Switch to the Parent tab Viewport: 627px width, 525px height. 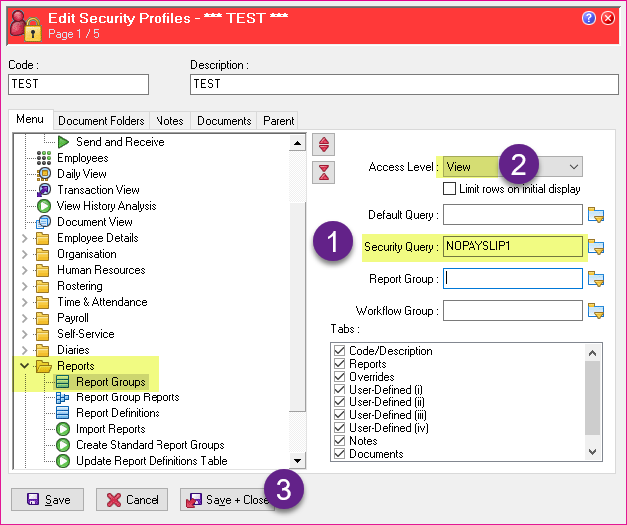point(278,121)
